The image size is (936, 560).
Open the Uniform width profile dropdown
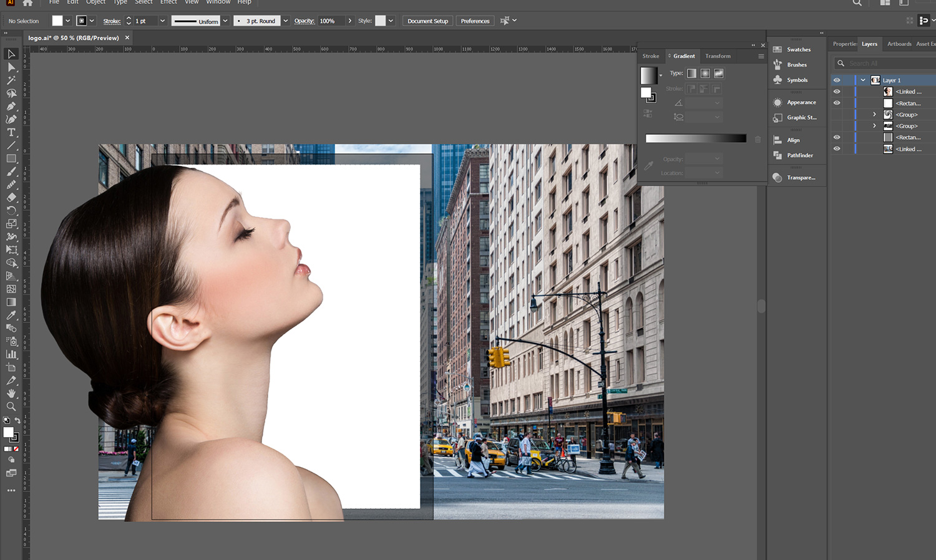pyautogui.click(x=225, y=21)
